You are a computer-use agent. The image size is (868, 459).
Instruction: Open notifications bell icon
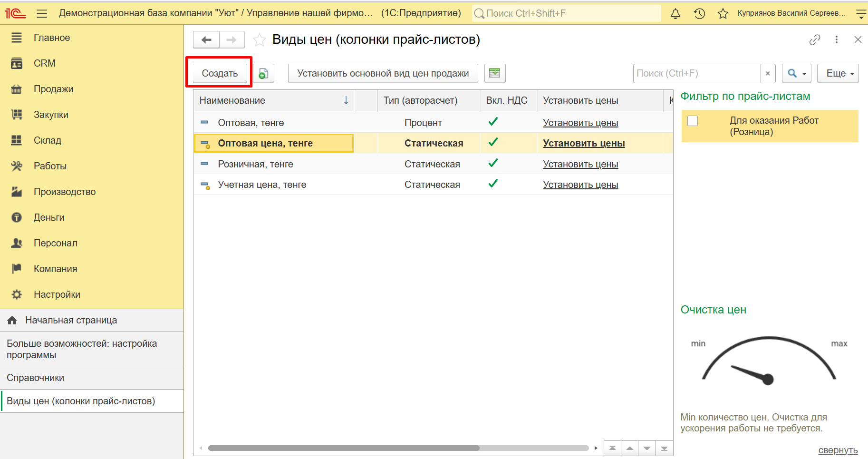tap(675, 13)
